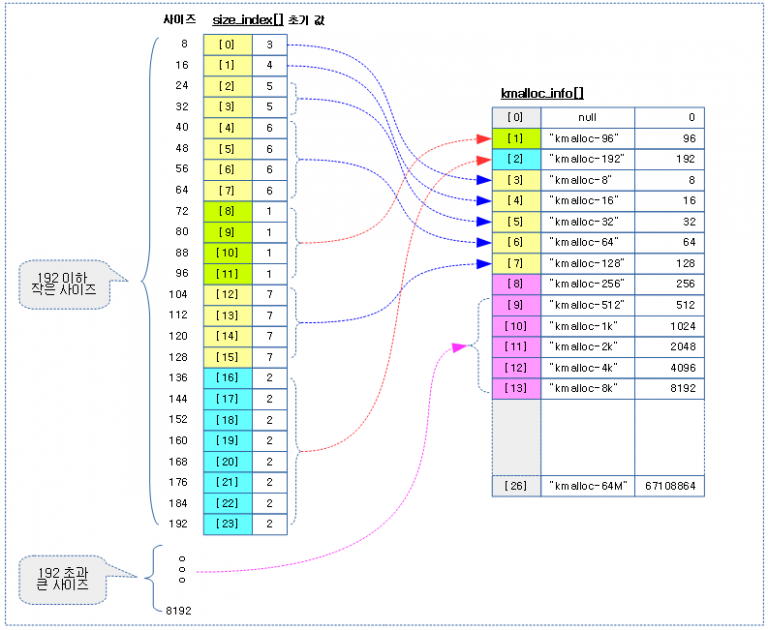Click the cyan size_index cell [20]
Viewport: 768px width, 630px height.
tap(228, 461)
